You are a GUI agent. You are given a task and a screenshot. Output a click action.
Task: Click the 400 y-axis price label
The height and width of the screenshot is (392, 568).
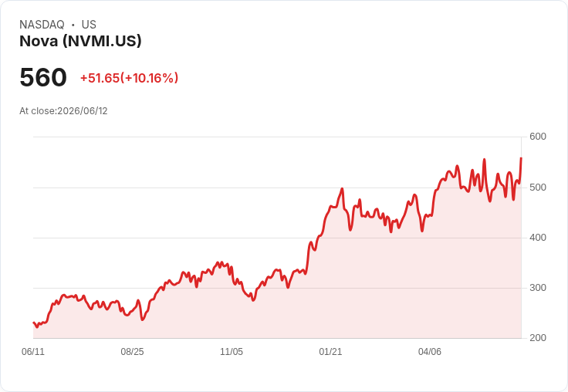538,238
